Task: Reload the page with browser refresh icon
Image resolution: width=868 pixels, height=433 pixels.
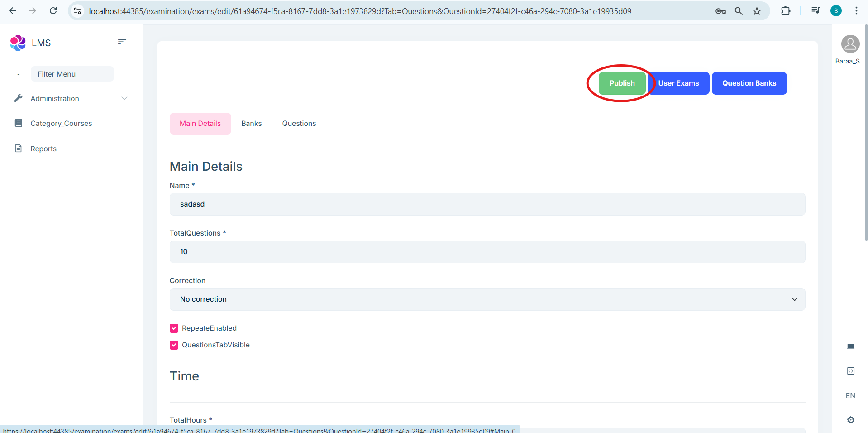Action: pos(53,11)
